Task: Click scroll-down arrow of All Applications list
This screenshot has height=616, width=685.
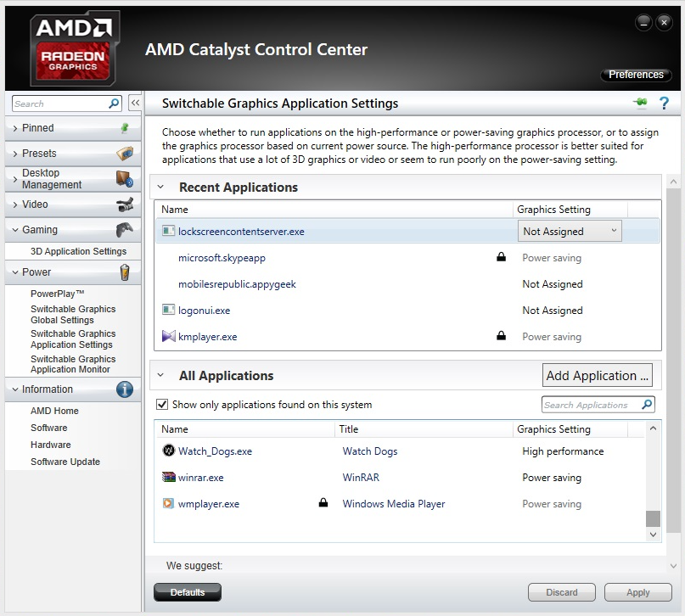Action: tap(653, 535)
